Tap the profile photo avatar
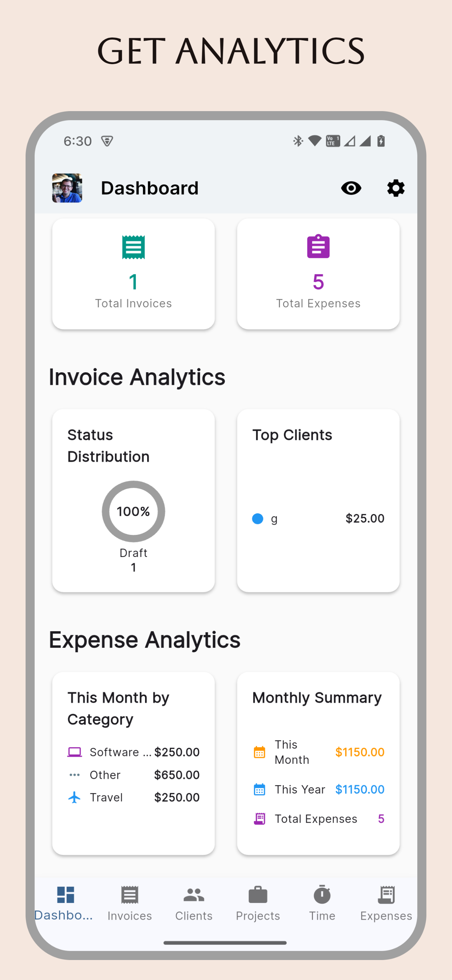The image size is (452, 980). [x=67, y=188]
